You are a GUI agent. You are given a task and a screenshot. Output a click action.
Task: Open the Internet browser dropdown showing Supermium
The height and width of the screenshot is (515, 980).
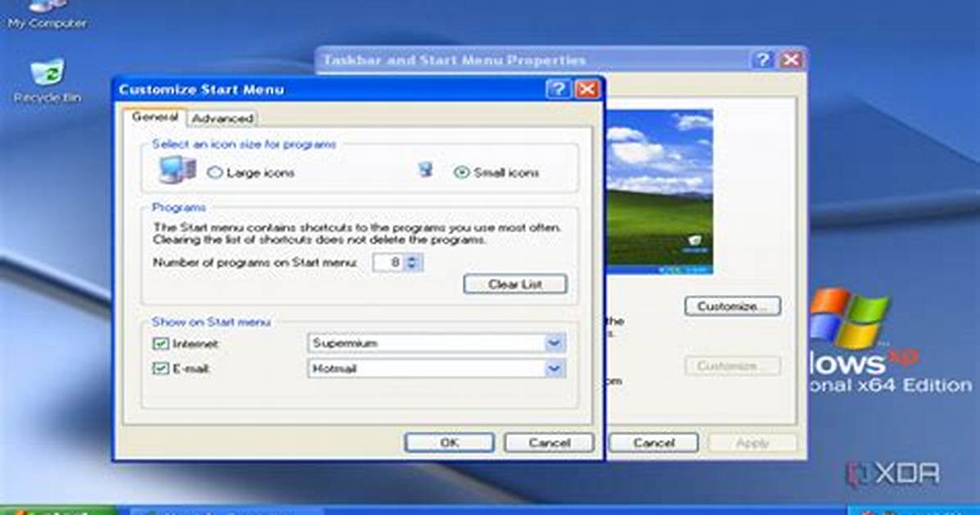436,343
